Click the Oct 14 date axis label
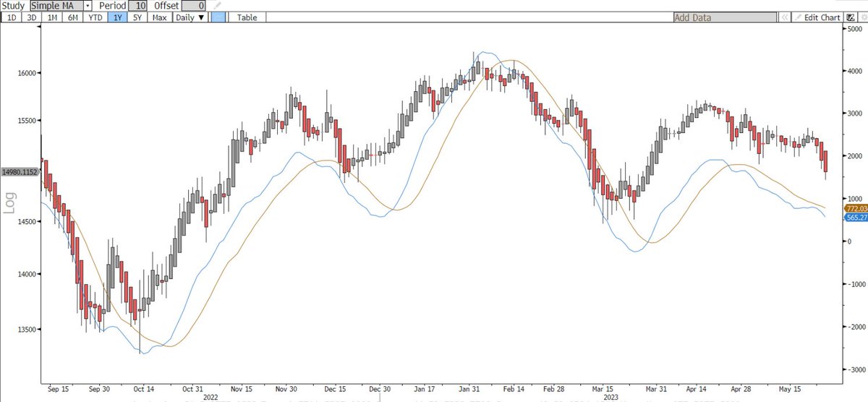This screenshot has height=402, width=868. pyautogui.click(x=143, y=388)
